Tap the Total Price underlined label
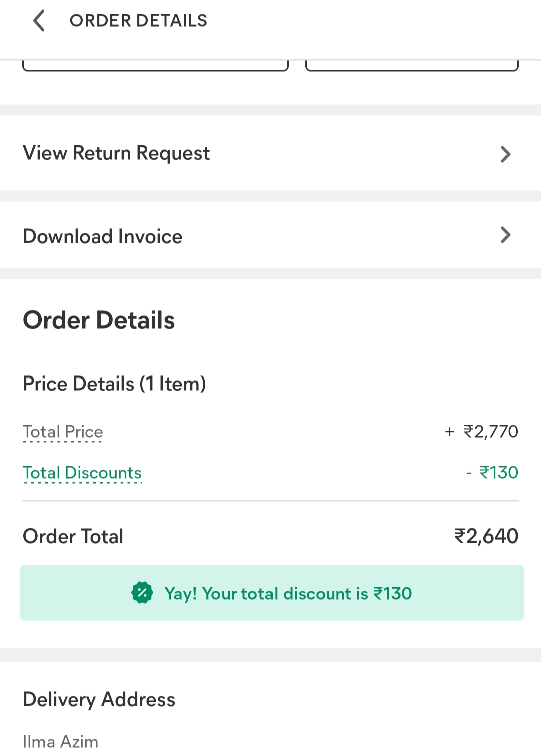 [63, 432]
